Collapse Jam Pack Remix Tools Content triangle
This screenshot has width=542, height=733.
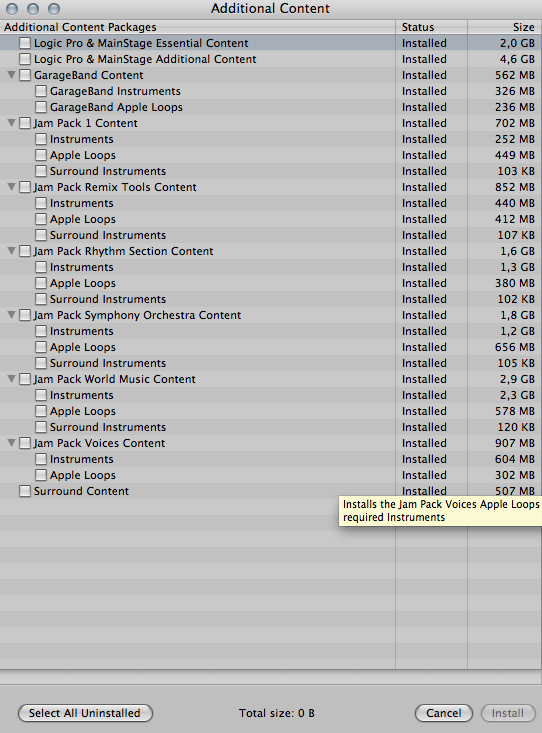[x=12, y=187]
